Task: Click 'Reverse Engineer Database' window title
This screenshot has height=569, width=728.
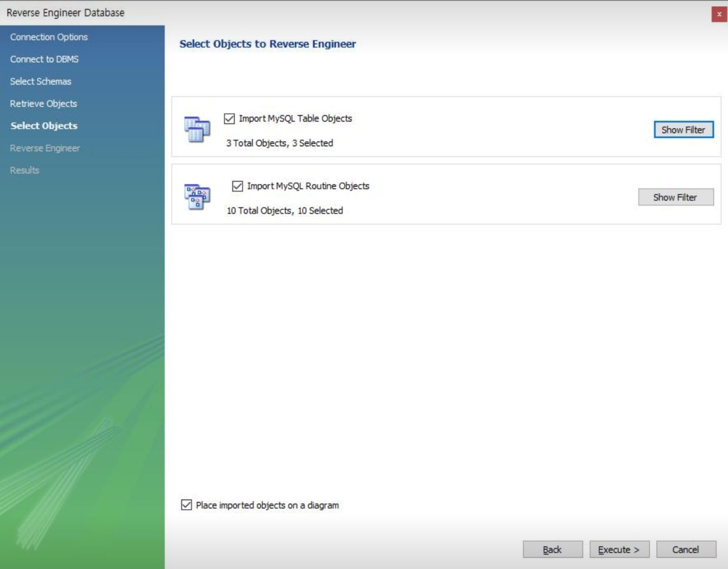Action: pyautogui.click(x=66, y=13)
